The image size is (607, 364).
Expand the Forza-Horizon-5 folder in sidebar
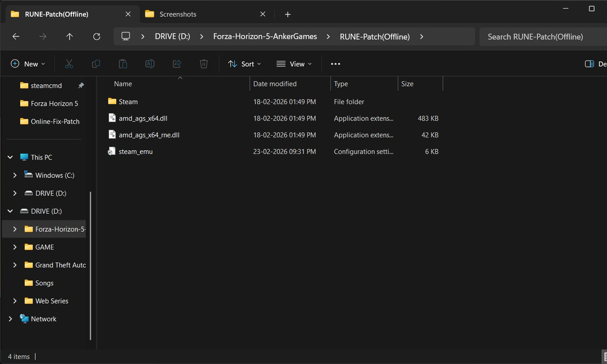15,229
